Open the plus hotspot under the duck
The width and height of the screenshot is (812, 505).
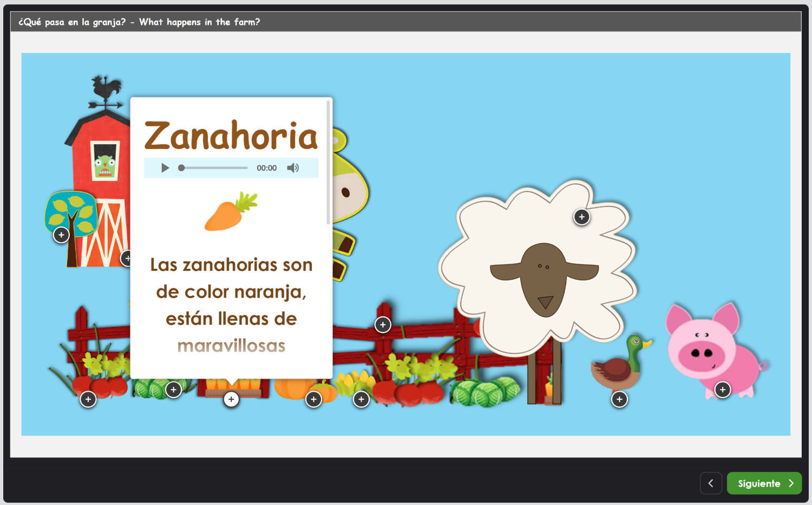[x=619, y=399]
